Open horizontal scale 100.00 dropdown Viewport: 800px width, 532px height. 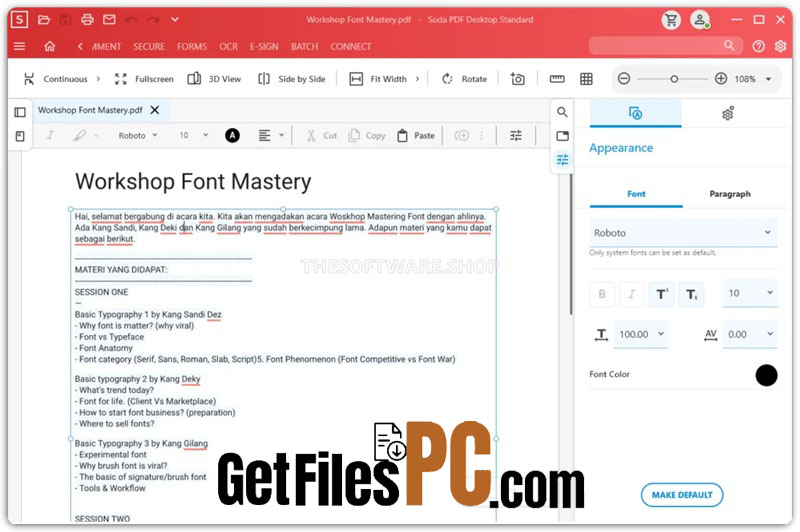tap(641, 335)
